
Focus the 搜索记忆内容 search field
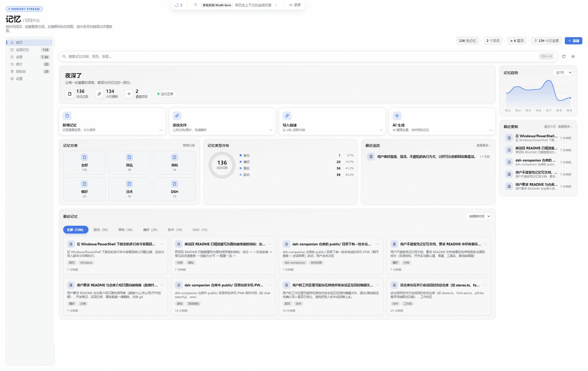(x=308, y=57)
